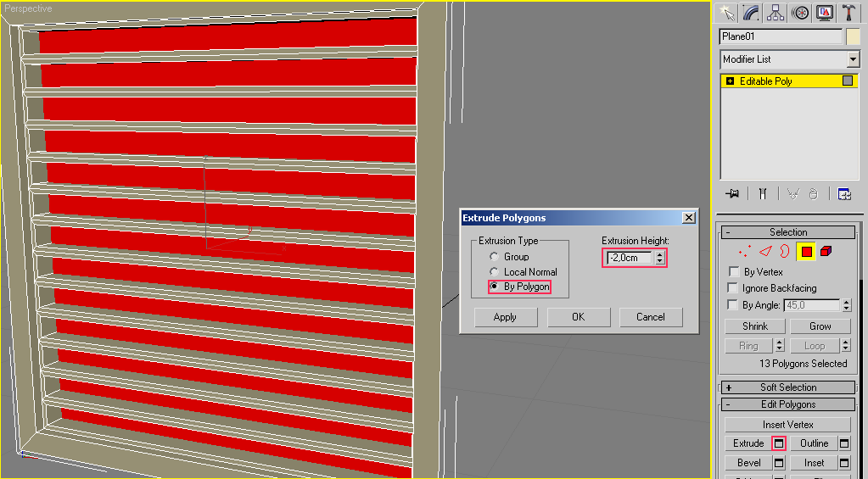This screenshot has width=868, height=479.
Task: Click the Loop button
Action: 815,346
